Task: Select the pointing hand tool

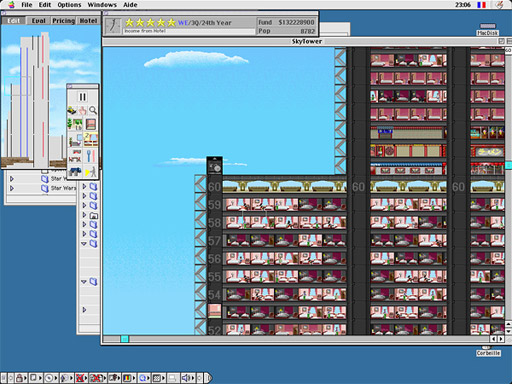Action: [82, 110]
